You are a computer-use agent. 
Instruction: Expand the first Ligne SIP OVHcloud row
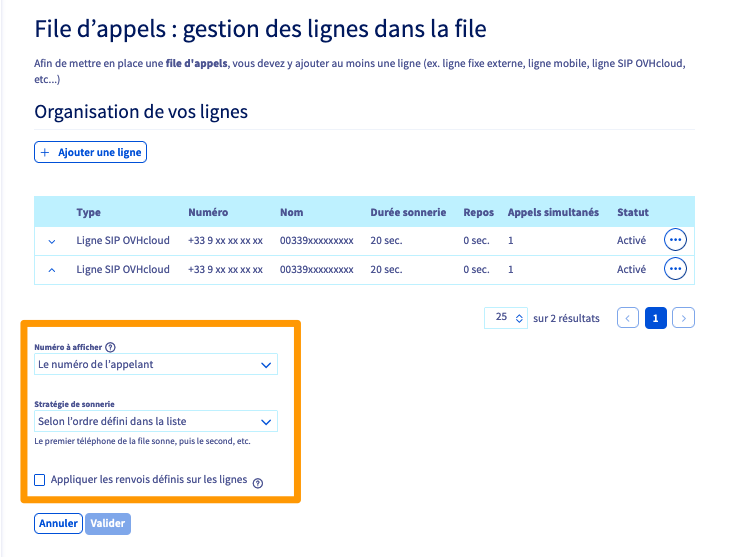click(52, 241)
